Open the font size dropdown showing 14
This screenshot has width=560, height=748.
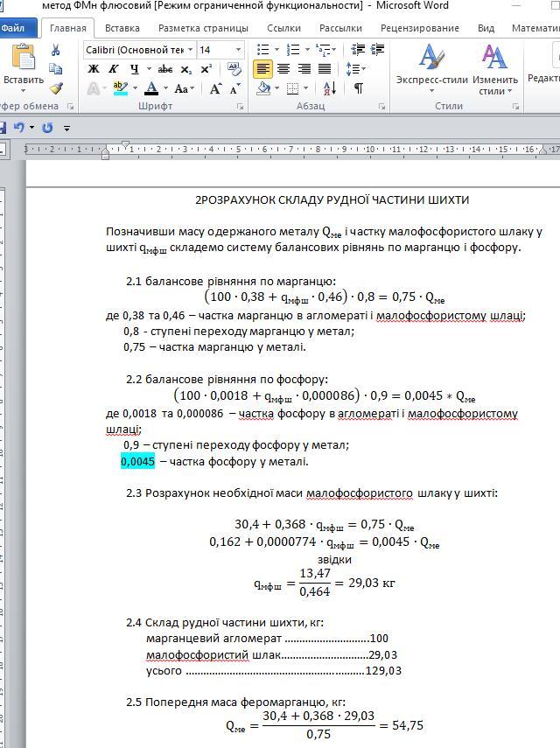(x=239, y=50)
